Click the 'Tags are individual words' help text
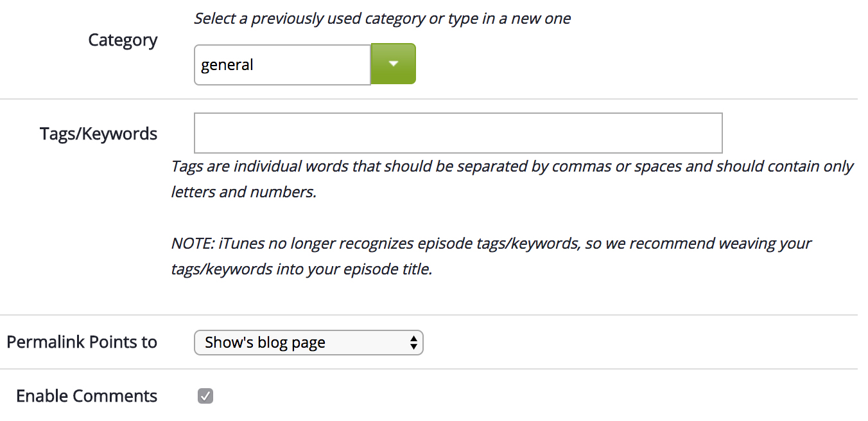This screenshot has width=868, height=421. pos(512,166)
